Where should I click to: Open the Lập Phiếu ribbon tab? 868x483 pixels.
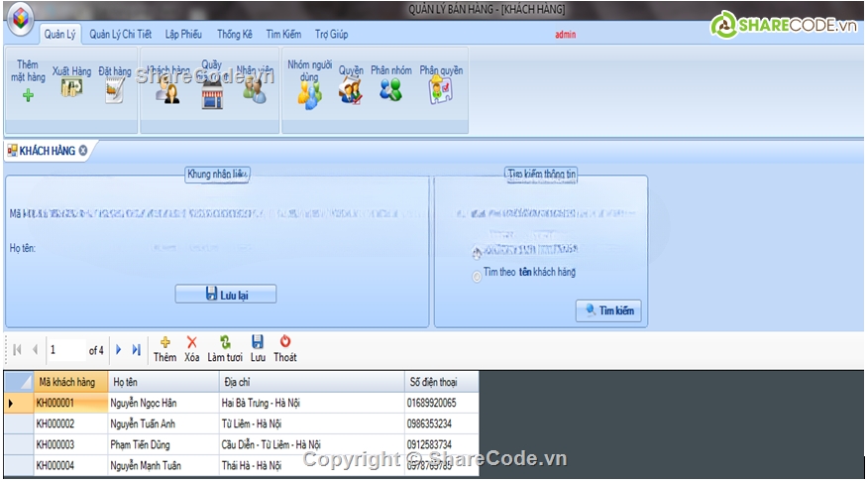183,35
